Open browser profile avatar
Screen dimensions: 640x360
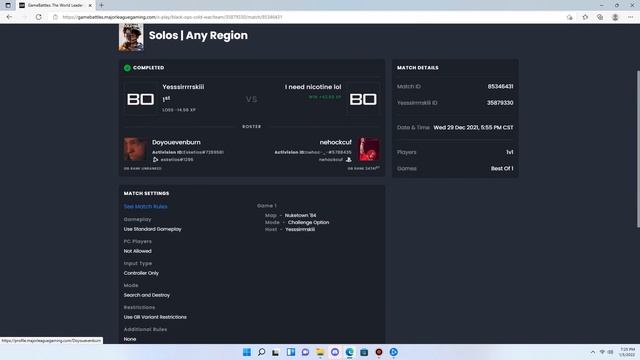click(615, 17)
